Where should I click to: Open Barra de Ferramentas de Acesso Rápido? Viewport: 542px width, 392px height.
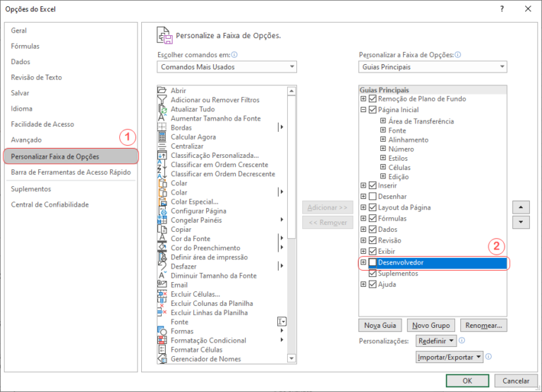(x=71, y=172)
